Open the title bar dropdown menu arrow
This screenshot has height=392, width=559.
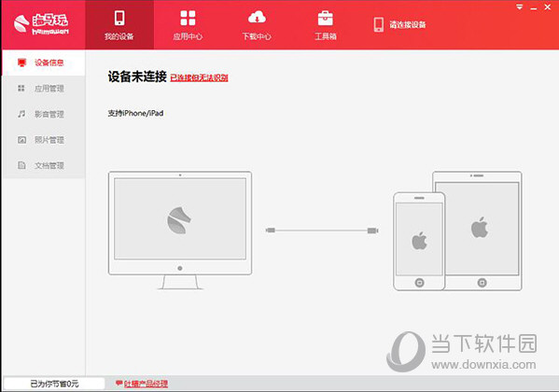pyautogui.click(x=520, y=7)
